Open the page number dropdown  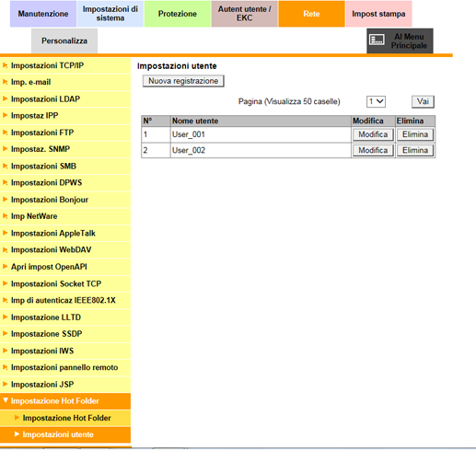coord(376,101)
